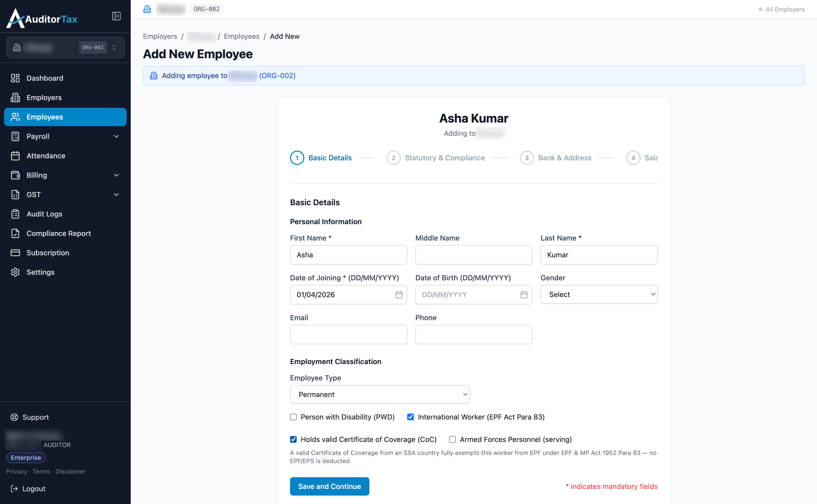Click the Compliance Report file icon
The image size is (817, 504).
(15, 233)
